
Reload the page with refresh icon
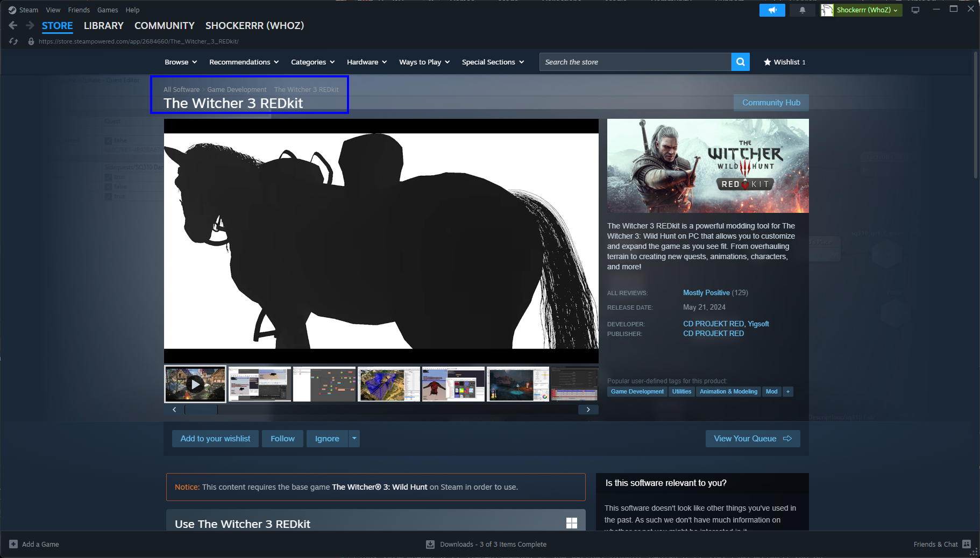pos(13,41)
